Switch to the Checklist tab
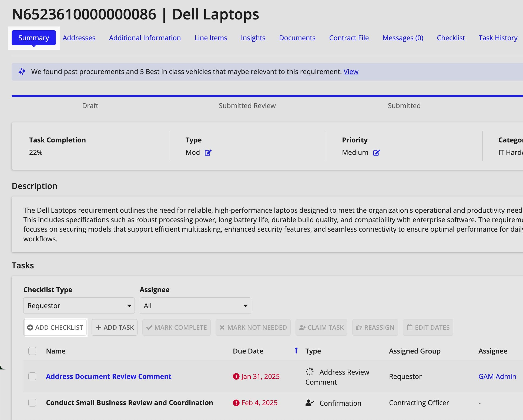Image resolution: width=523 pixels, height=420 pixels. point(451,38)
